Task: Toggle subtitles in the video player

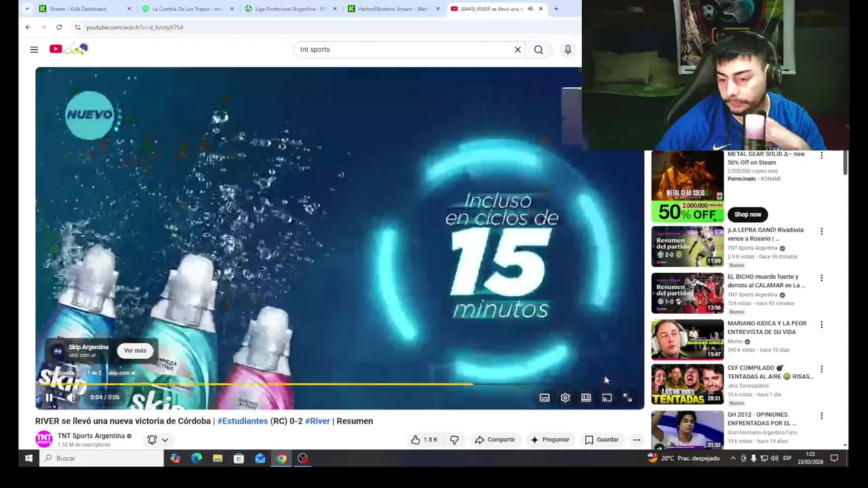Action: click(x=545, y=398)
